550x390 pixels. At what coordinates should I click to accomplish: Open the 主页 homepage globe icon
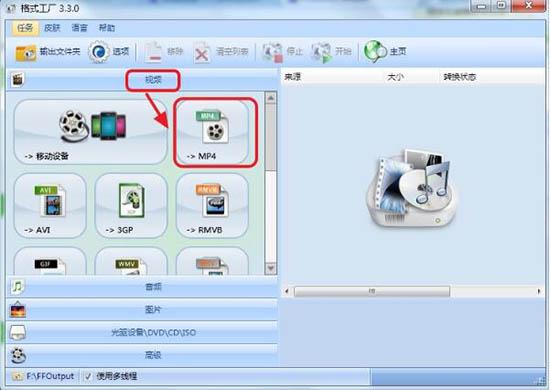375,52
